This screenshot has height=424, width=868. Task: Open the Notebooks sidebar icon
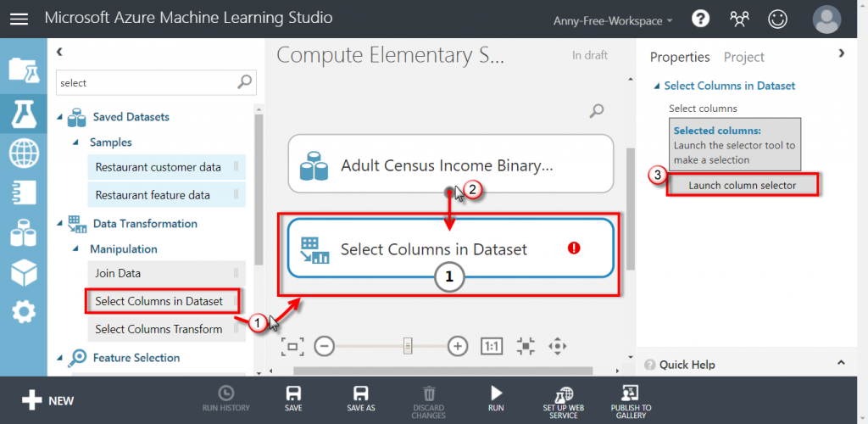pos(24,192)
